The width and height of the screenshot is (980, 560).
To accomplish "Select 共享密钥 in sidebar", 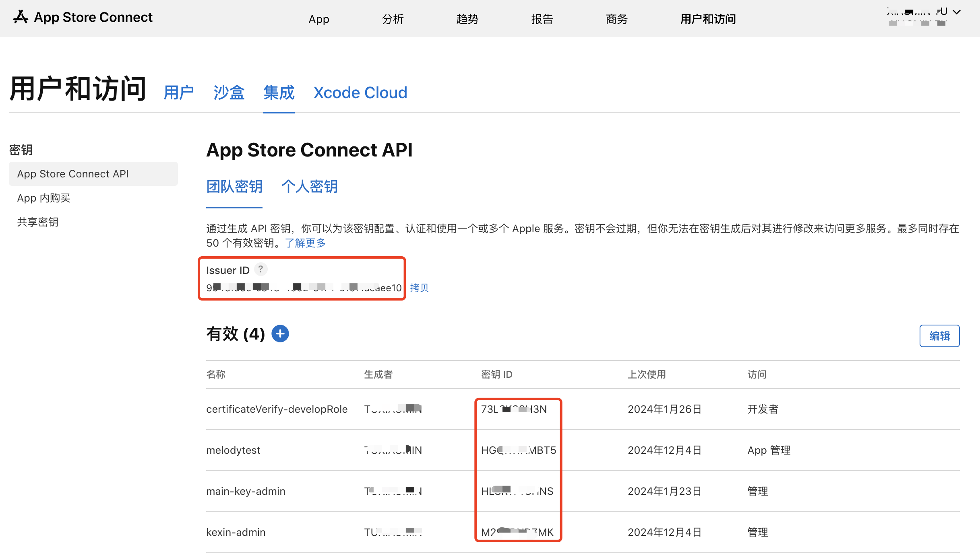I will [x=38, y=222].
